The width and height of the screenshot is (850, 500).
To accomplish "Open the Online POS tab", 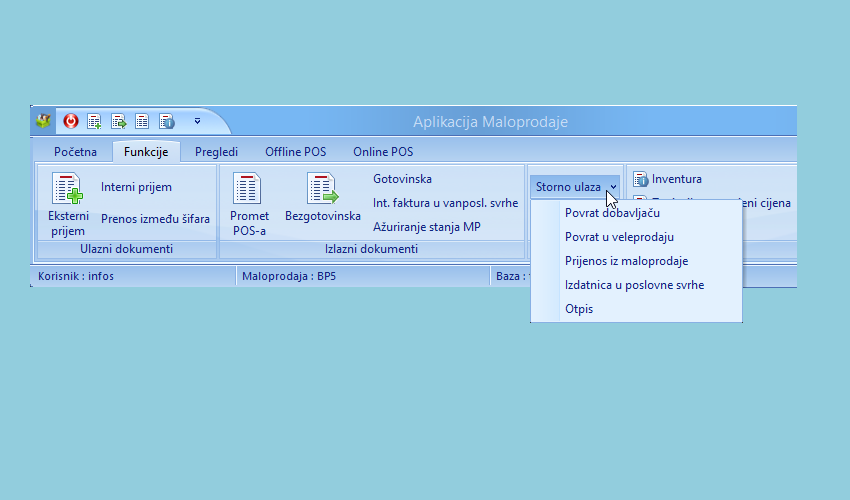I will [x=383, y=152].
